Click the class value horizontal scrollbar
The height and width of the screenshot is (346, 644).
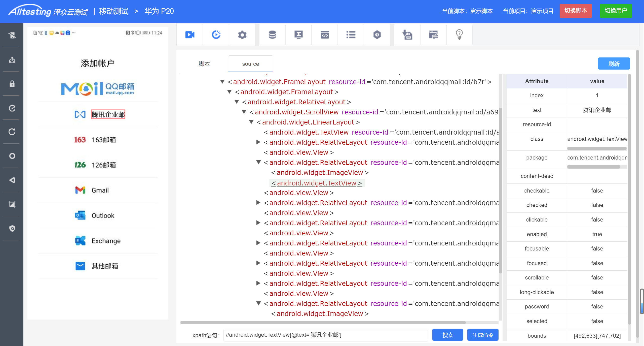[x=597, y=148]
